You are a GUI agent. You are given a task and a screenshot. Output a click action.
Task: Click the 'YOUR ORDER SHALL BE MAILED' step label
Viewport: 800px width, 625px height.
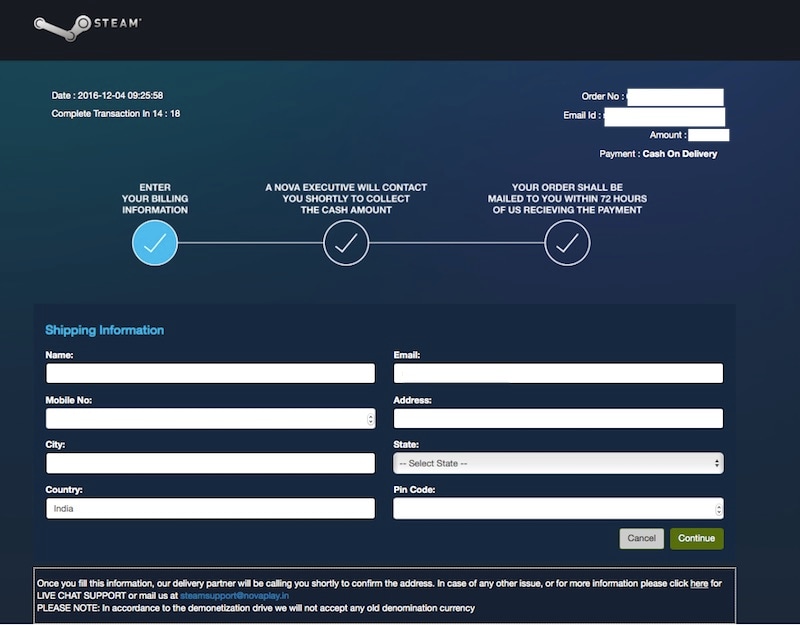pyautogui.click(x=567, y=198)
